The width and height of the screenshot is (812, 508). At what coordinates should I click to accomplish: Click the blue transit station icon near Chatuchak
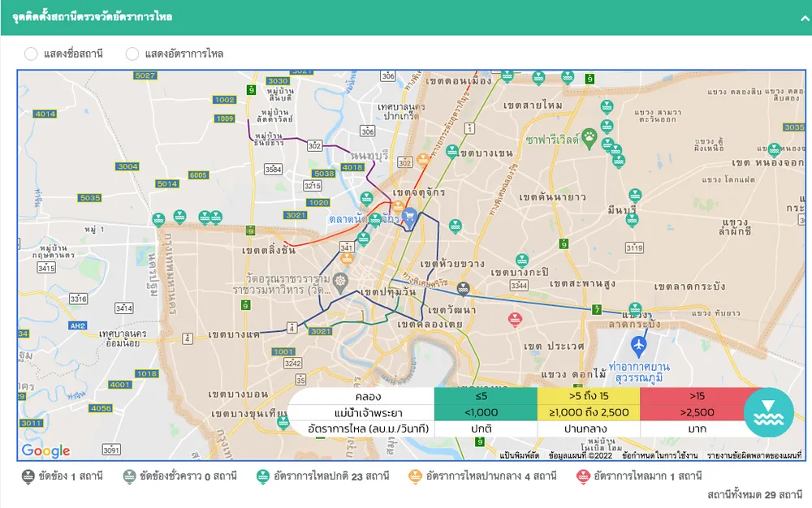[408, 217]
